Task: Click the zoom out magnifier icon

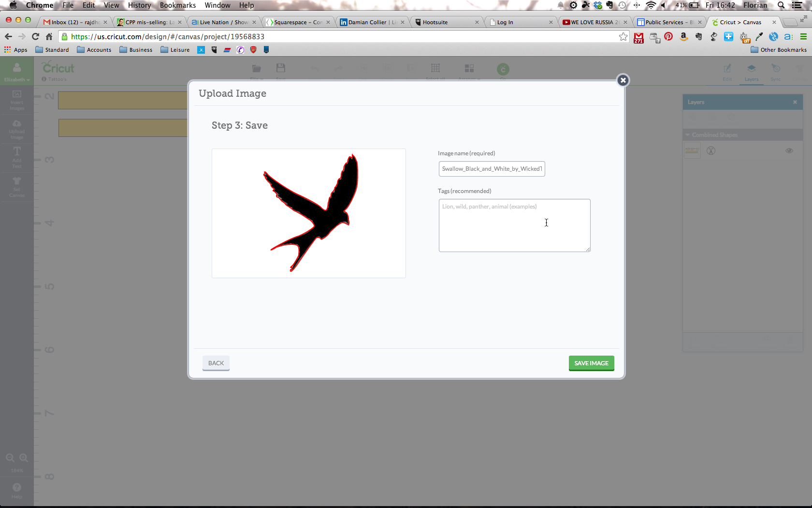Action: click(x=10, y=458)
